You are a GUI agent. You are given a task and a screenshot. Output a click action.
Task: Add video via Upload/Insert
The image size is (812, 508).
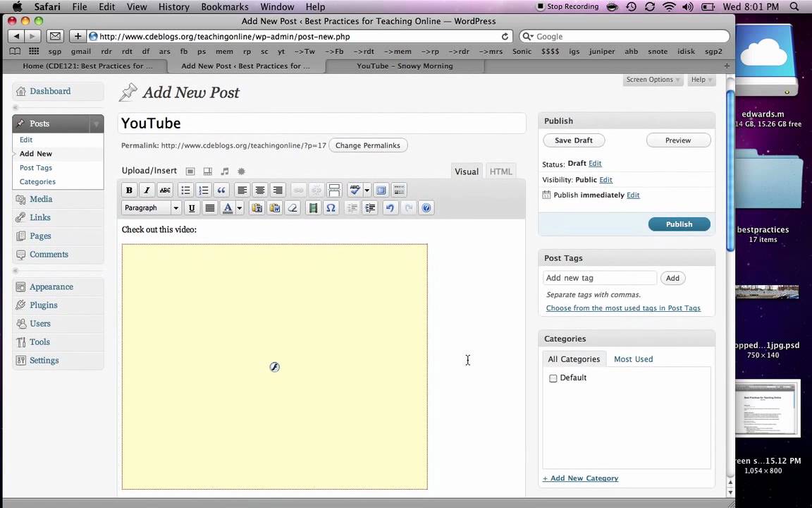[x=208, y=171]
